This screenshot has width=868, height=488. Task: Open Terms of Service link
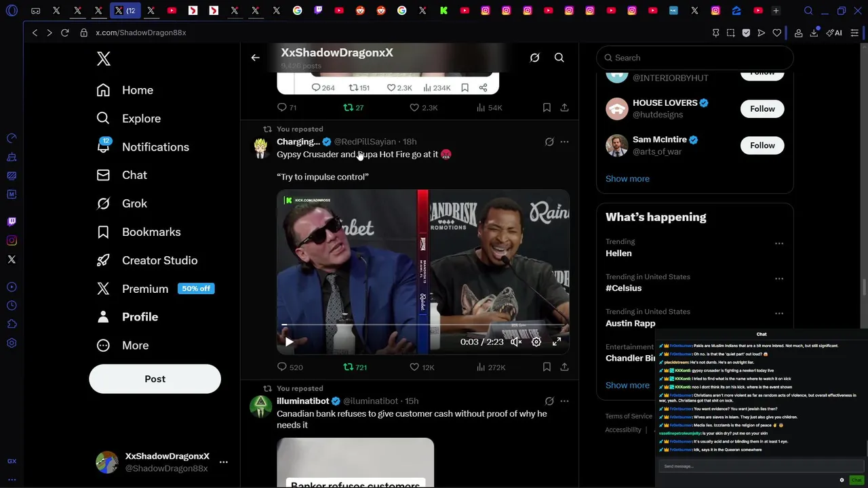tap(629, 416)
